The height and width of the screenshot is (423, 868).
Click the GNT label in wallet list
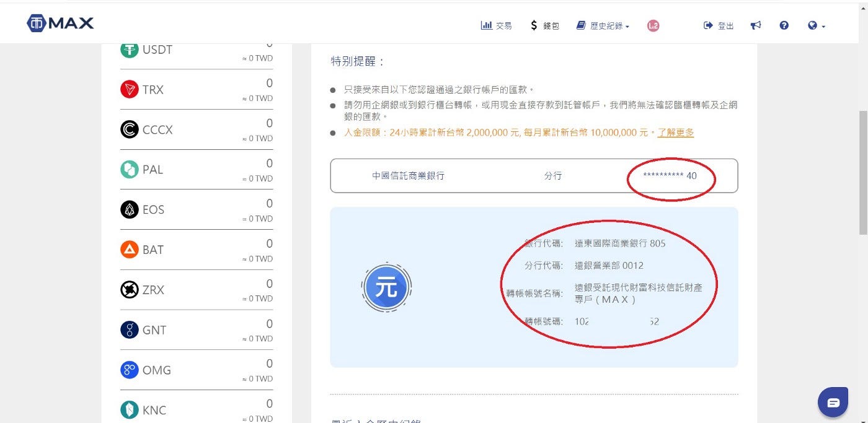click(154, 329)
